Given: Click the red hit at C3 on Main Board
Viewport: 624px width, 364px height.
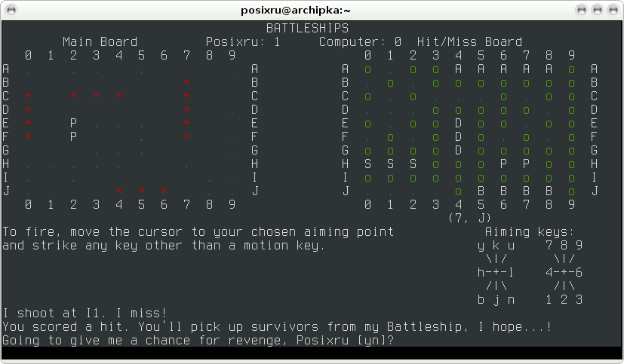Looking at the screenshot, I should tap(96, 96).
